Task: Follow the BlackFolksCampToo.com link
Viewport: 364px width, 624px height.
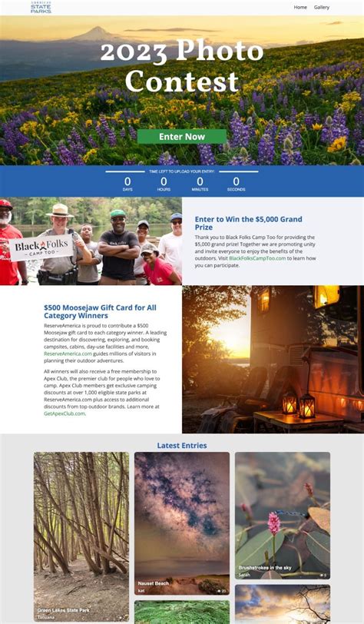Action: (x=257, y=258)
